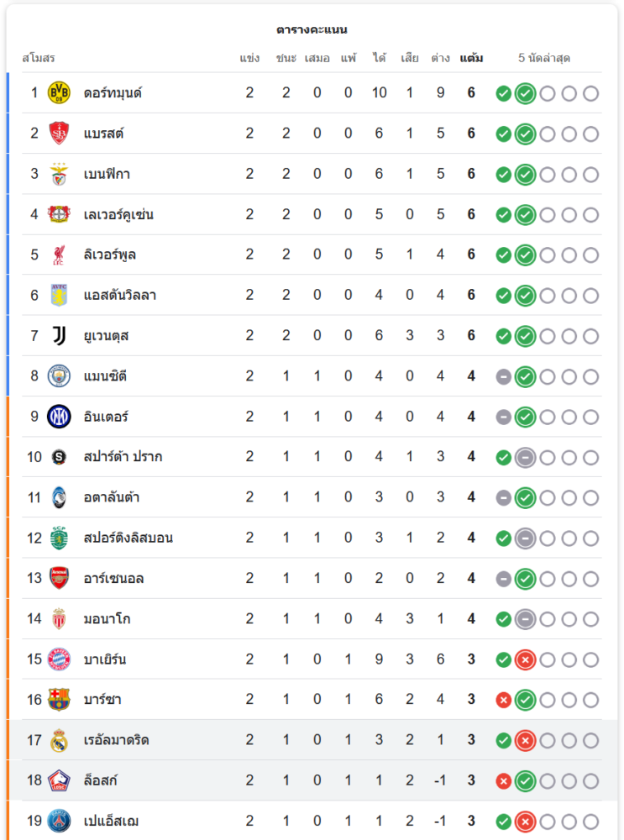
Task: Click the Benfica club crest icon
Action: tap(59, 174)
